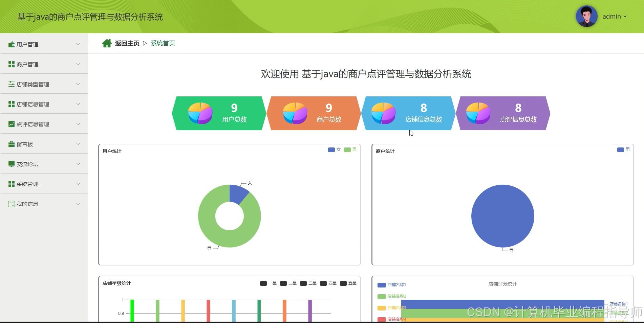Toggle 女 series in 用户统计 legend
Image resolution: width=644 pixels, height=323 pixels.
point(334,149)
